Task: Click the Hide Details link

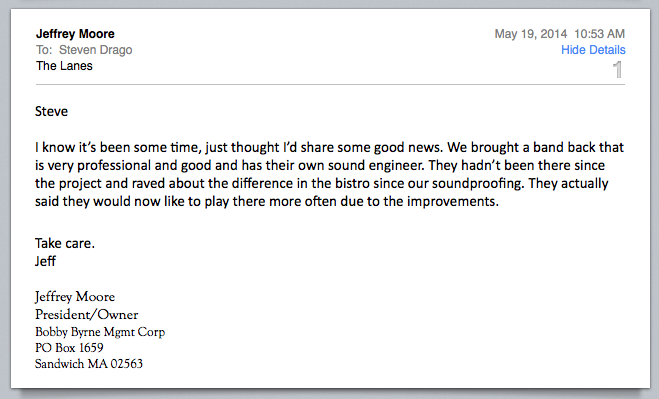Action: (x=593, y=50)
